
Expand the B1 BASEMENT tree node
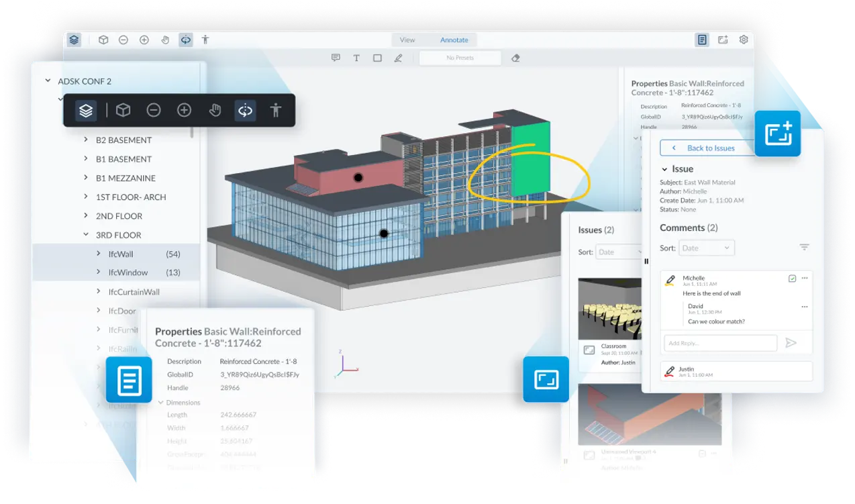[86, 158]
